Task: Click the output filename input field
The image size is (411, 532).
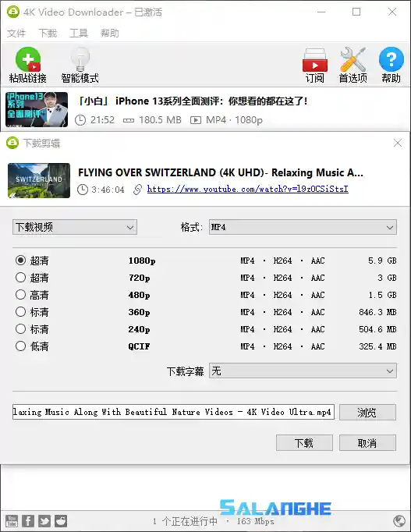Action: point(173,412)
